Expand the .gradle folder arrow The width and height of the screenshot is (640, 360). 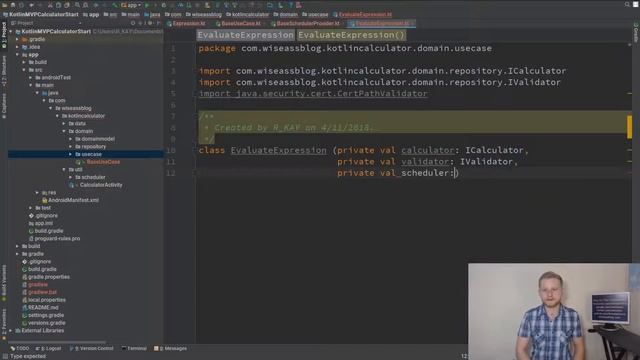point(18,39)
